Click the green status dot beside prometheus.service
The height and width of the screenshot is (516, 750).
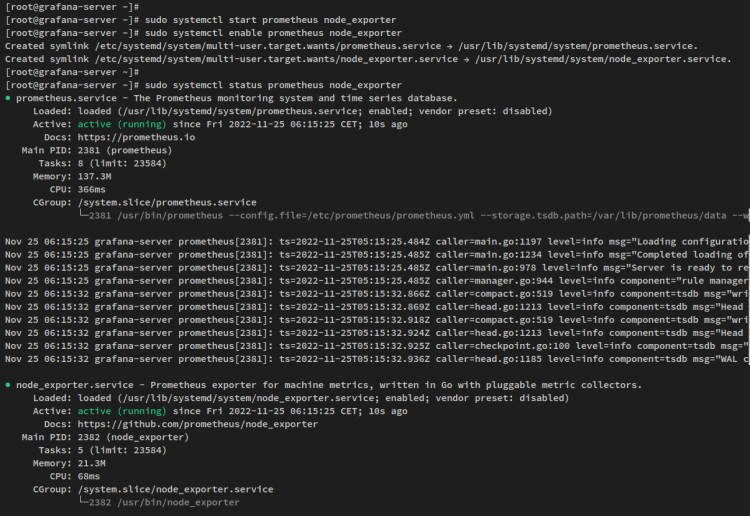[x=8, y=98]
